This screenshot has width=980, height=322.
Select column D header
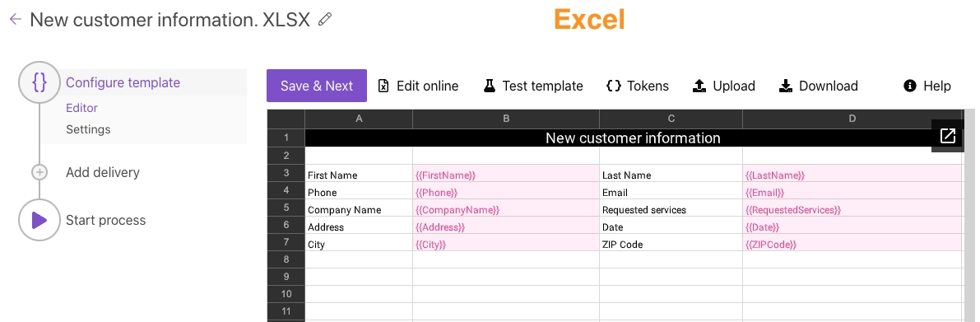852,119
